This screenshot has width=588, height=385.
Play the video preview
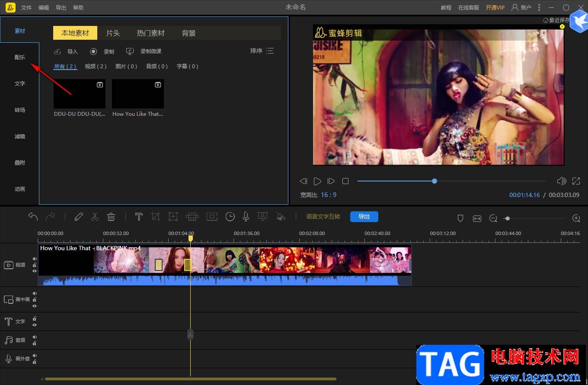tap(317, 181)
